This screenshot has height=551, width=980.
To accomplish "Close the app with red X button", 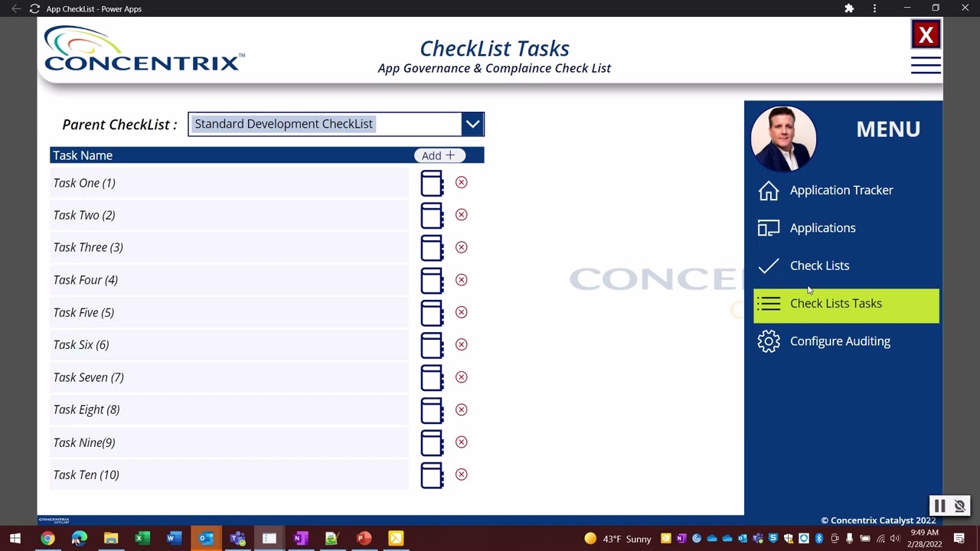I will coord(926,35).
